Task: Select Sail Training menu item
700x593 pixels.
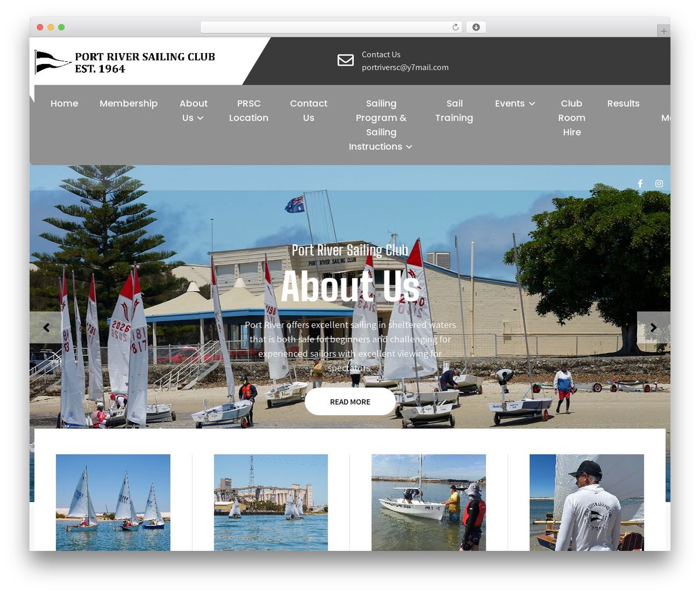Action: [x=454, y=111]
